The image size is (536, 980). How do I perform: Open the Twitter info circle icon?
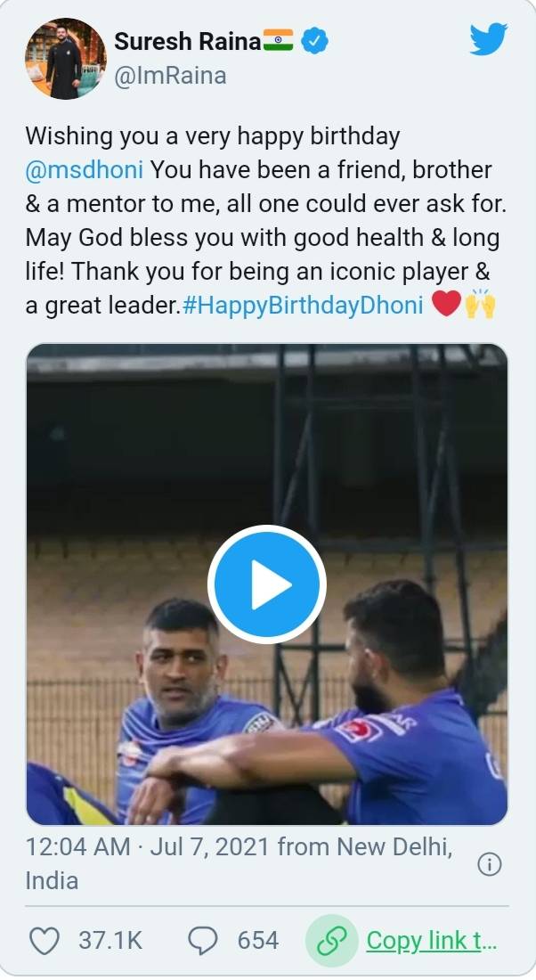(490, 863)
